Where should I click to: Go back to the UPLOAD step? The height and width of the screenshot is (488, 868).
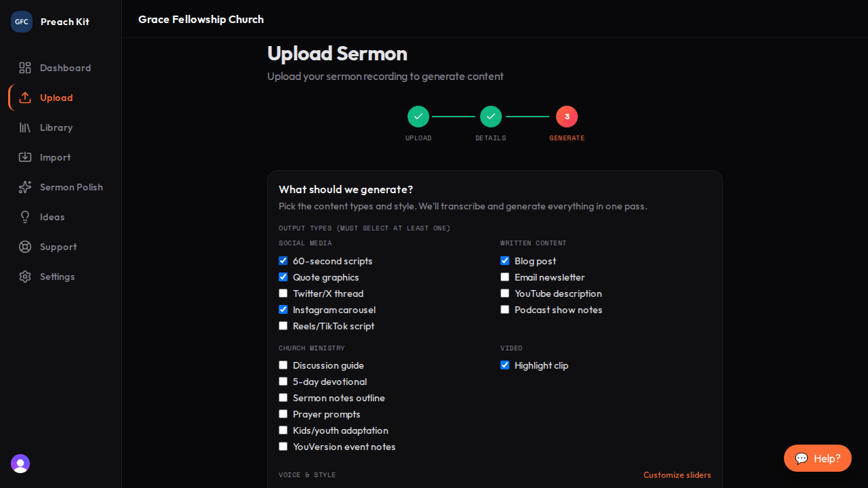(418, 117)
